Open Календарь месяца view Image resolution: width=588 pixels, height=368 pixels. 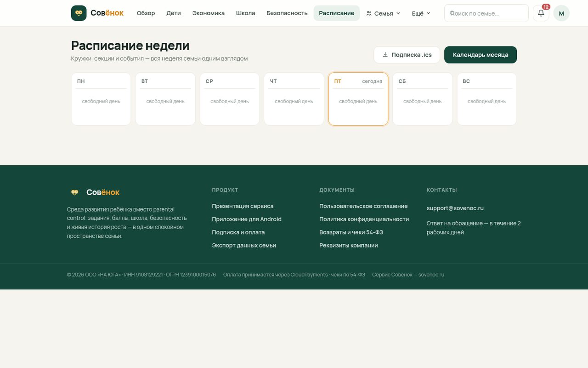(481, 55)
